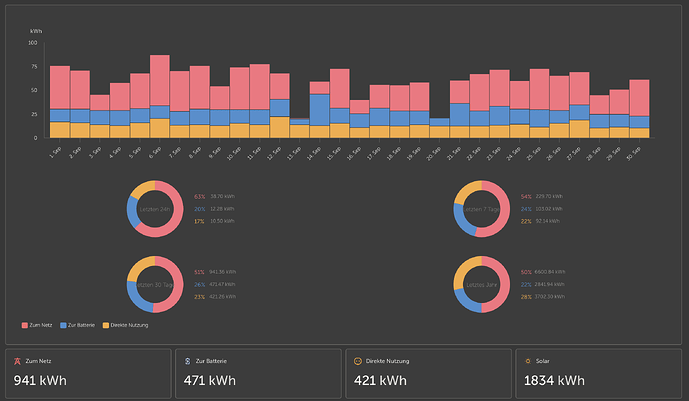Viewport: 689px width, 401px height.
Task: Open the Direkte Nutzung 421 kWh card
Action: coord(428,374)
